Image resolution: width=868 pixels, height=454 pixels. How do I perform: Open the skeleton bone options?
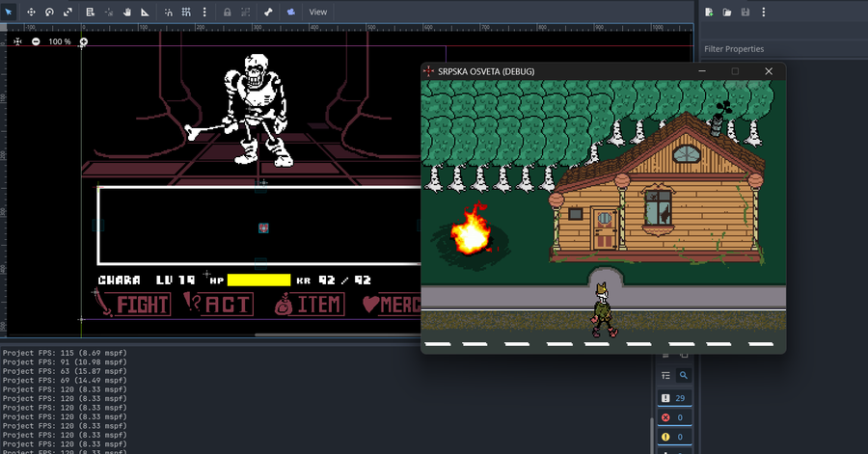268,12
